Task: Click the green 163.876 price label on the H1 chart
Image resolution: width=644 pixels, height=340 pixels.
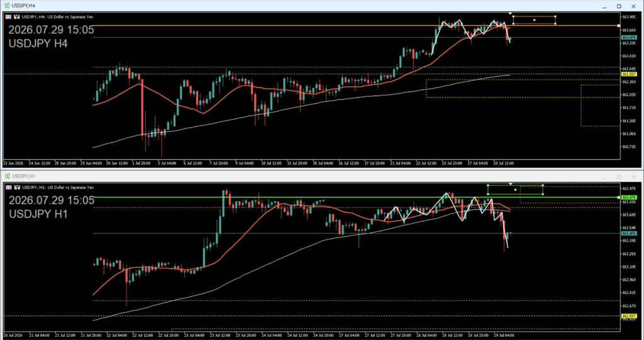Action: click(629, 197)
